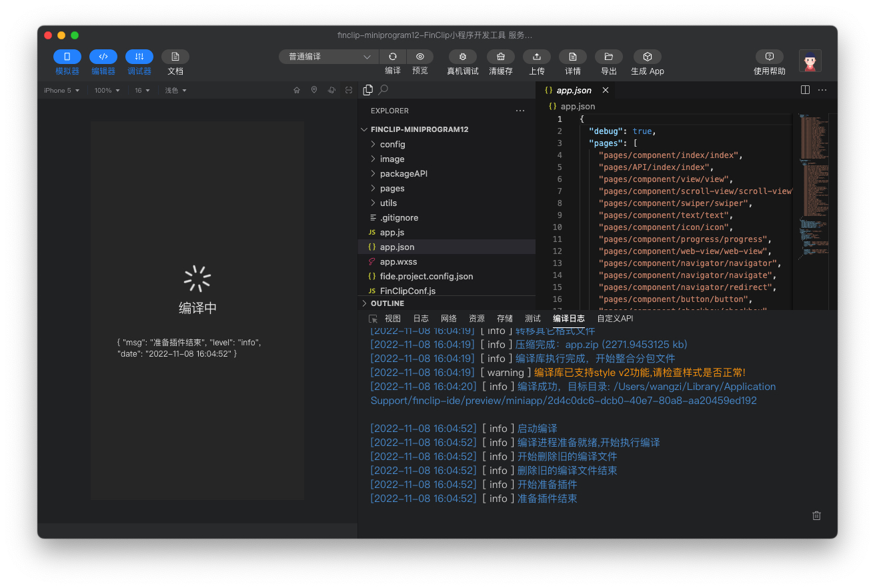Click the home icon in simulator toolbar

pyautogui.click(x=297, y=90)
